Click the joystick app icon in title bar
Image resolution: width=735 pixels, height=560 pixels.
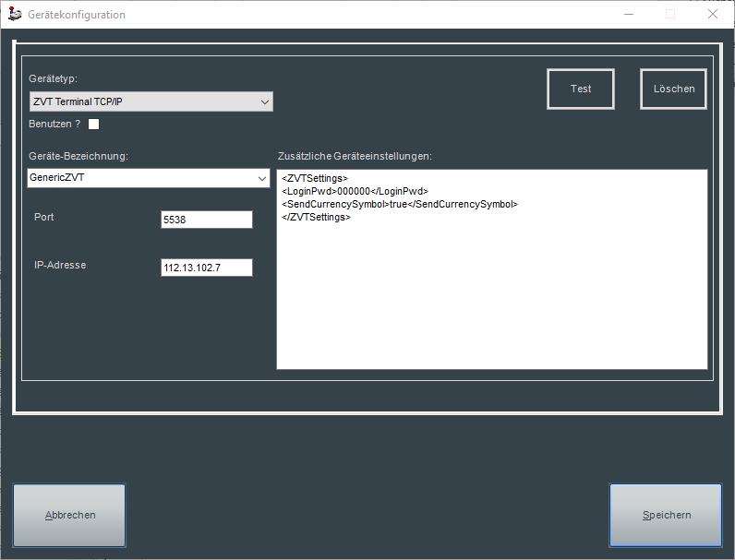(x=15, y=14)
